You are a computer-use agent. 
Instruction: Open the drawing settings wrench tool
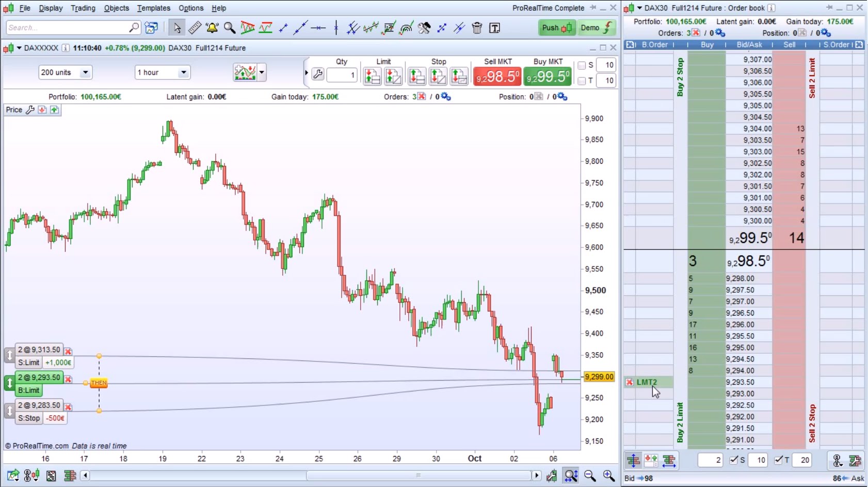424,28
